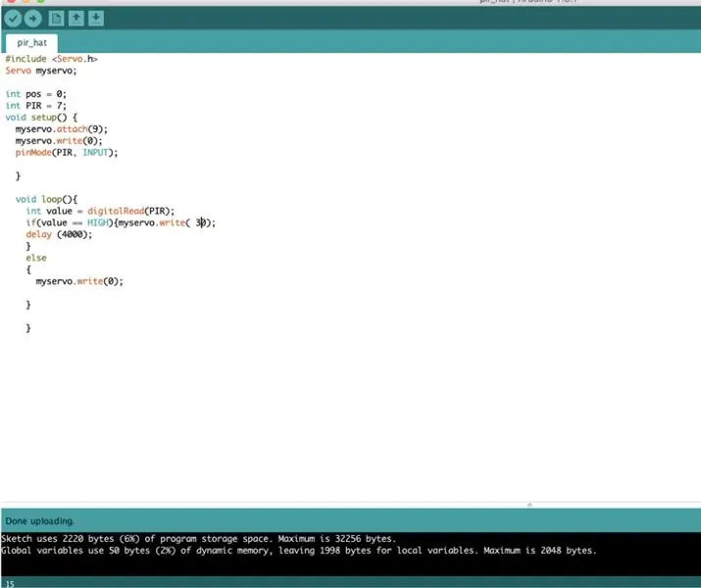This screenshot has height=588, width=701.
Task: Click the 'if(value == HIGH)' line
Action: pyautogui.click(x=121, y=222)
